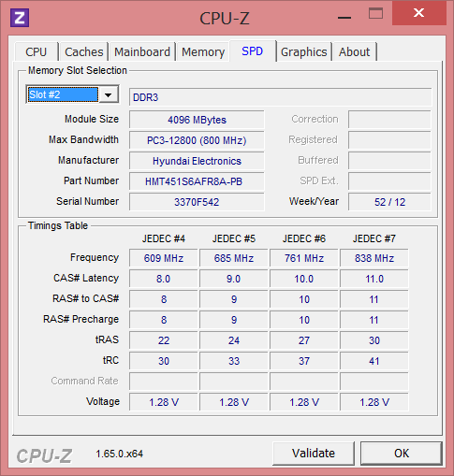Click the CAS# Latency 10.0 cell
Image resolution: width=454 pixels, height=476 pixels.
pos(304,279)
